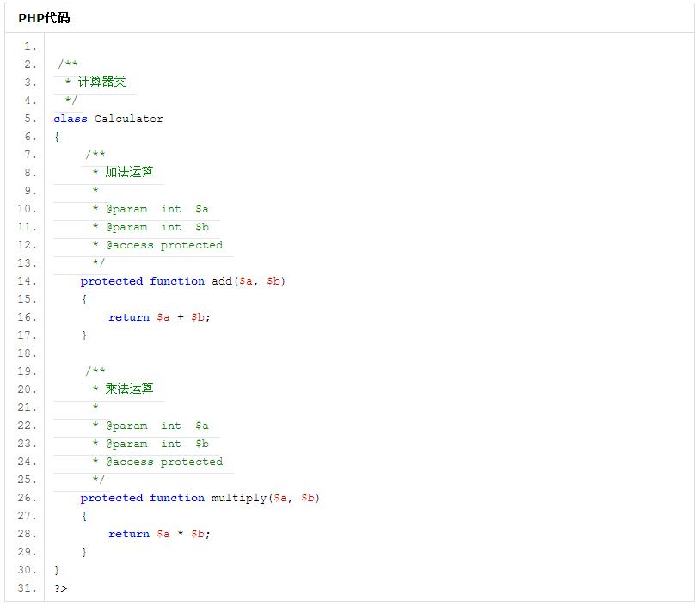The height and width of the screenshot is (607, 700).
Task: Click the function name "add"
Action: pos(222,281)
